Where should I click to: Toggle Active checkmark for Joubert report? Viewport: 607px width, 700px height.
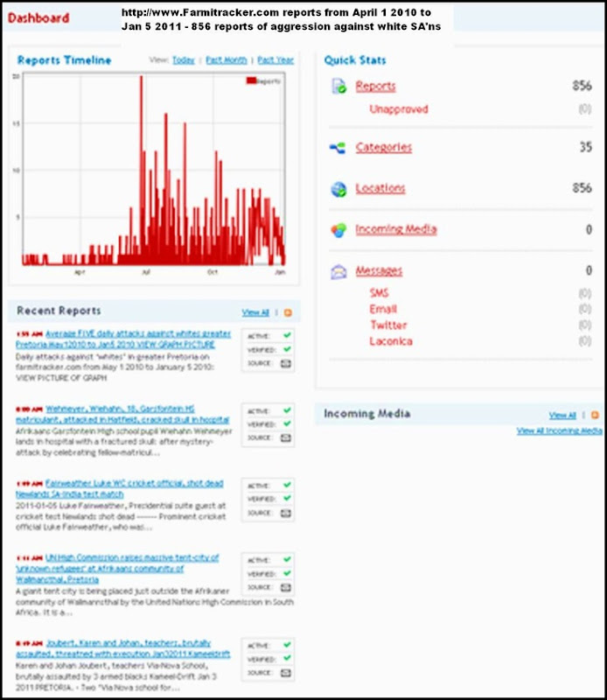(287, 645)
